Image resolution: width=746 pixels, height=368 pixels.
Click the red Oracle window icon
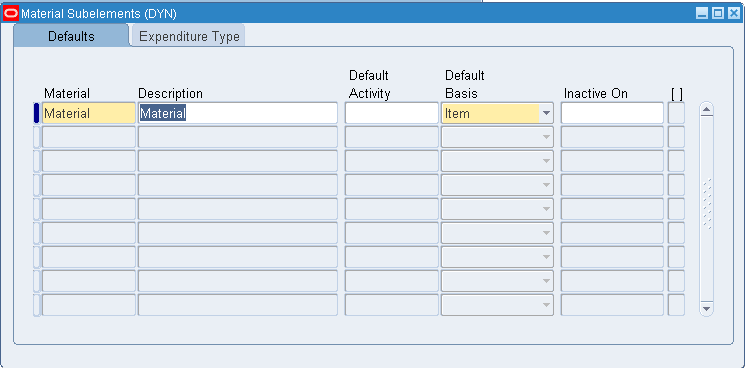(11, 13)
